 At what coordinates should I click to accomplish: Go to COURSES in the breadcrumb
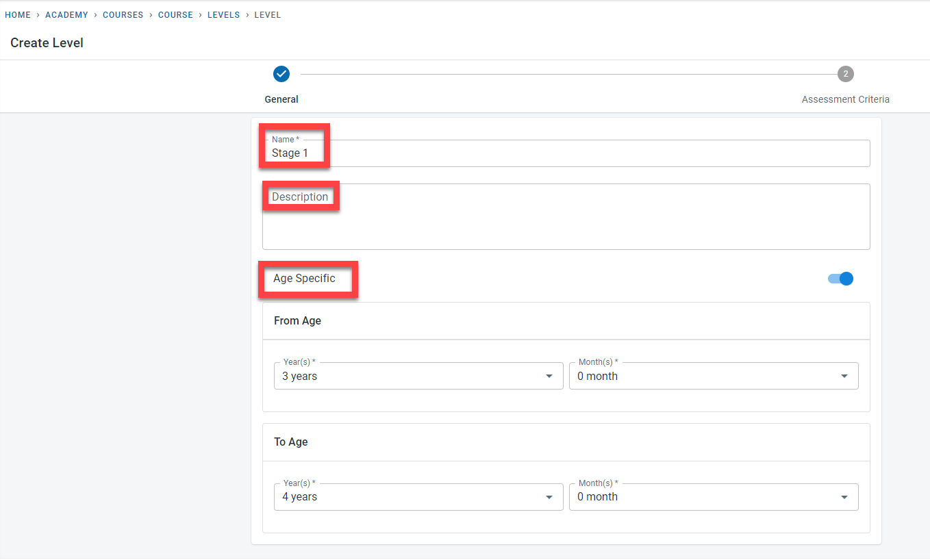123,15
